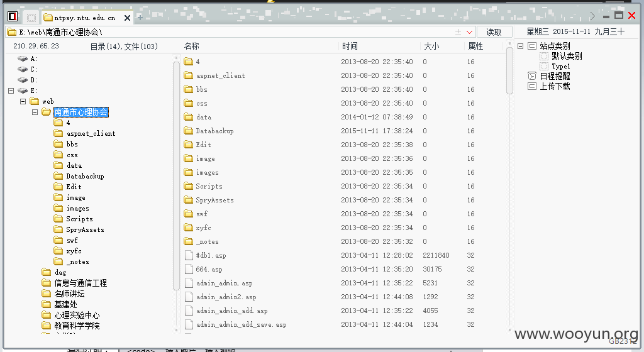Select 名师讲坛 folder in tree

point(69,294)
